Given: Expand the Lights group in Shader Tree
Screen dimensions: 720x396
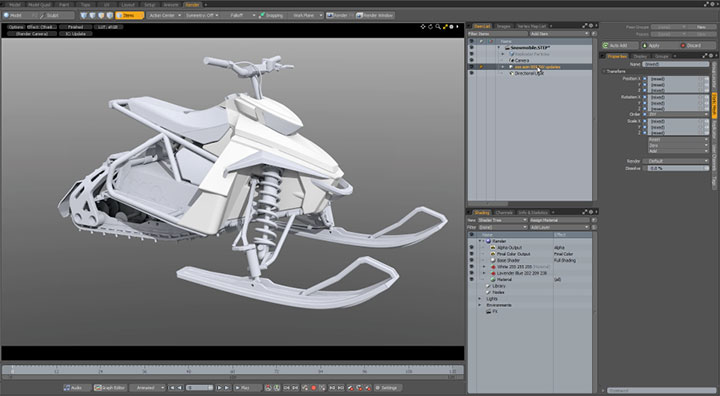Looking at the screenshot, I should (480, 299).
